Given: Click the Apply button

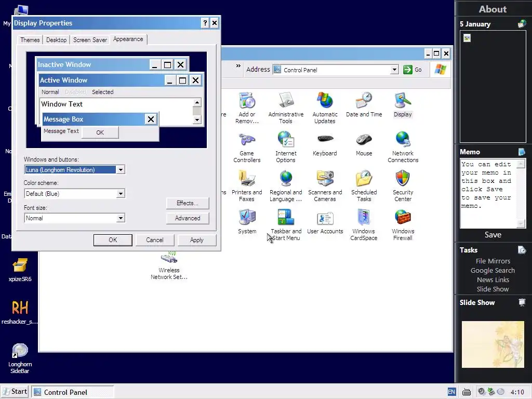Looking at the screenshot, I should [197, 240].
